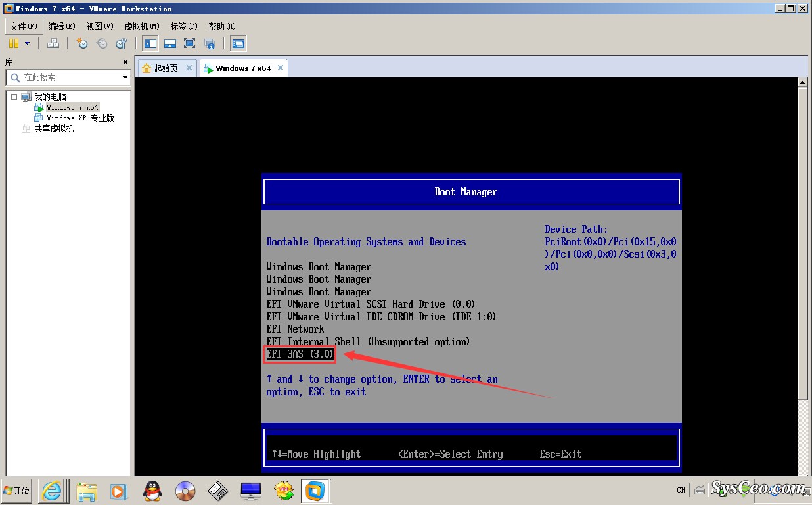The height and width of the screenshot is (505, 812).
Task: Close the Windows 7 x64 tab
Action: (x=281, y=68)
